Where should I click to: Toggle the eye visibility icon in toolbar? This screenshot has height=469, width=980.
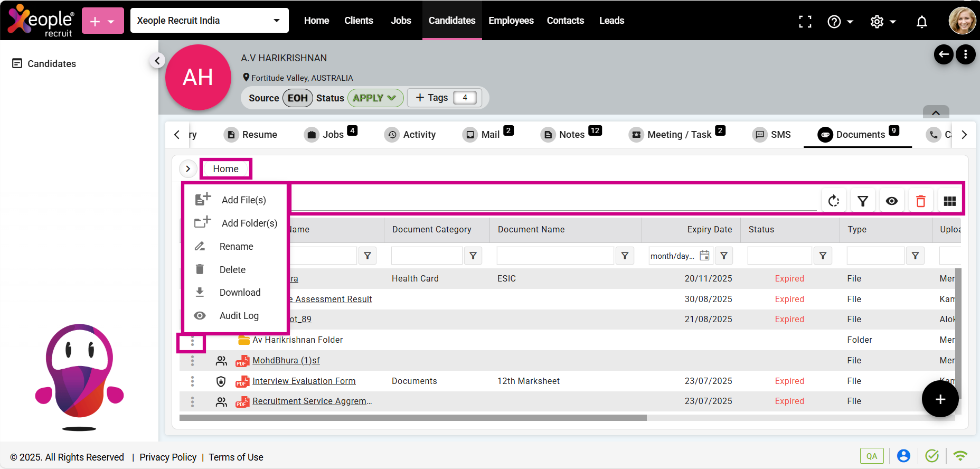(892, 201)
